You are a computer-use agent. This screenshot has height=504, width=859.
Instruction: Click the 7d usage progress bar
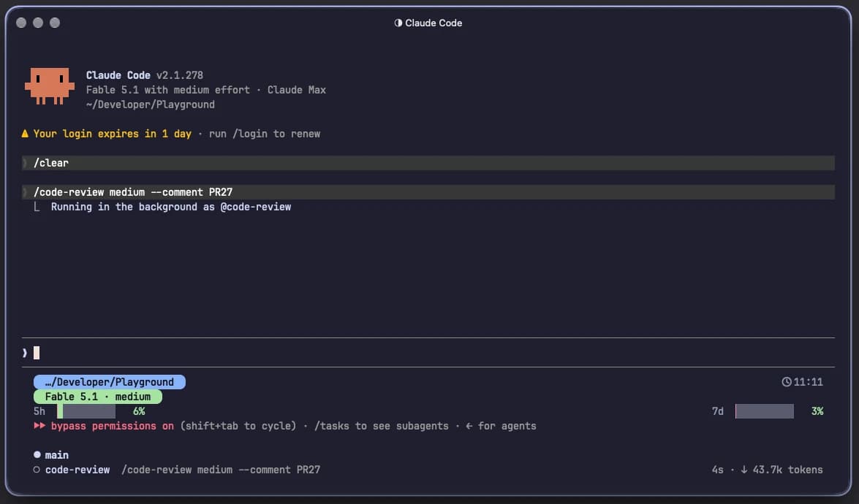pyautogui.click(x=764, y=411)
